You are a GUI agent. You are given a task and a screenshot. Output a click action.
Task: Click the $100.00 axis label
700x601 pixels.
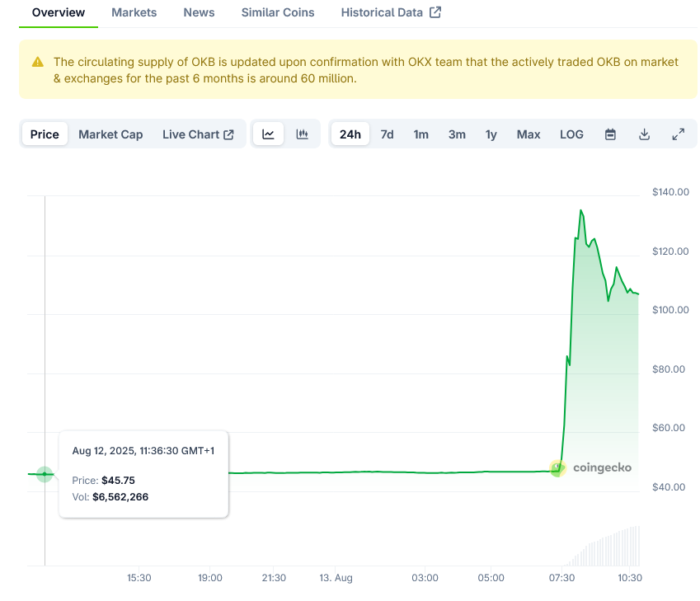[670, 310]
